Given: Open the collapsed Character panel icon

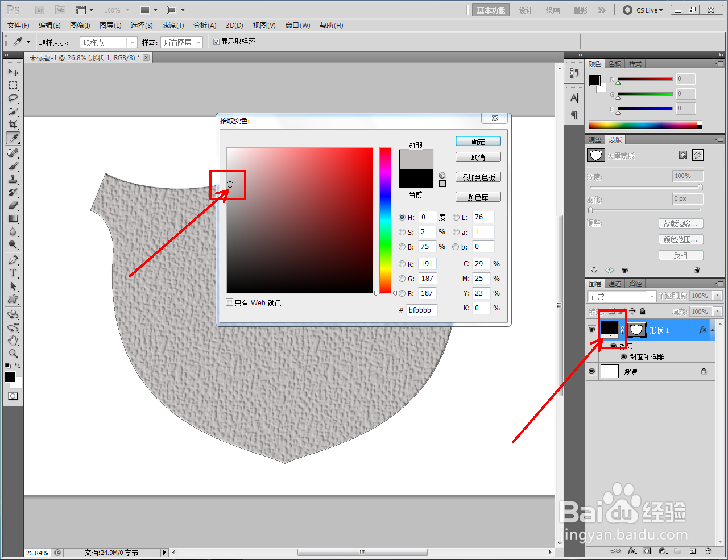Looking at the screenshot, I should [x=574, y=98].
